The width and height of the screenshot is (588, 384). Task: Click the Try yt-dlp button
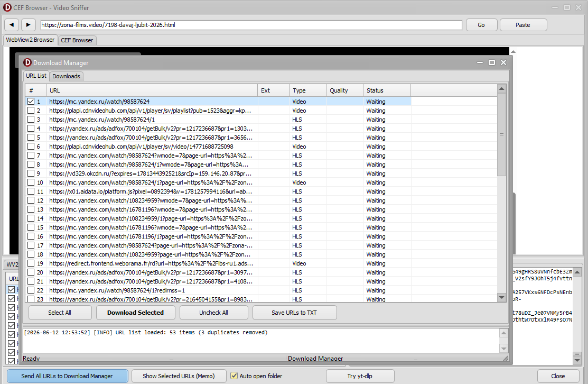[360, 376]
